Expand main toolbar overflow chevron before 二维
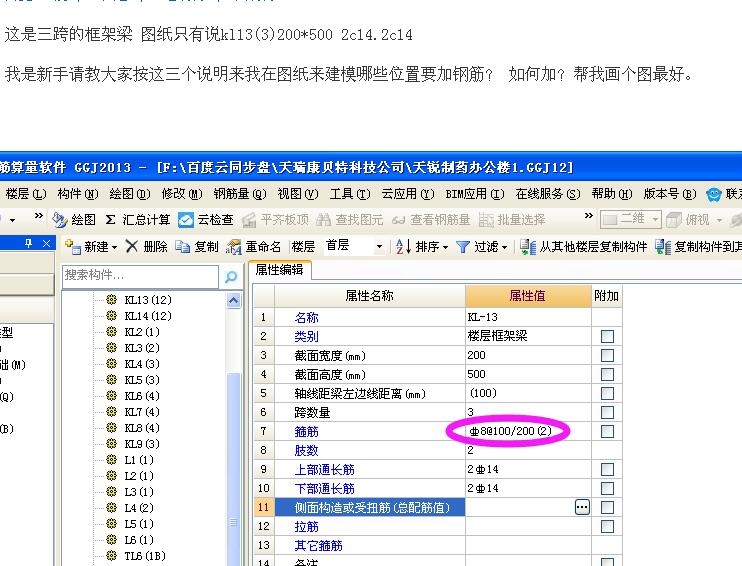The image size is (742, 566). (589, 216)
